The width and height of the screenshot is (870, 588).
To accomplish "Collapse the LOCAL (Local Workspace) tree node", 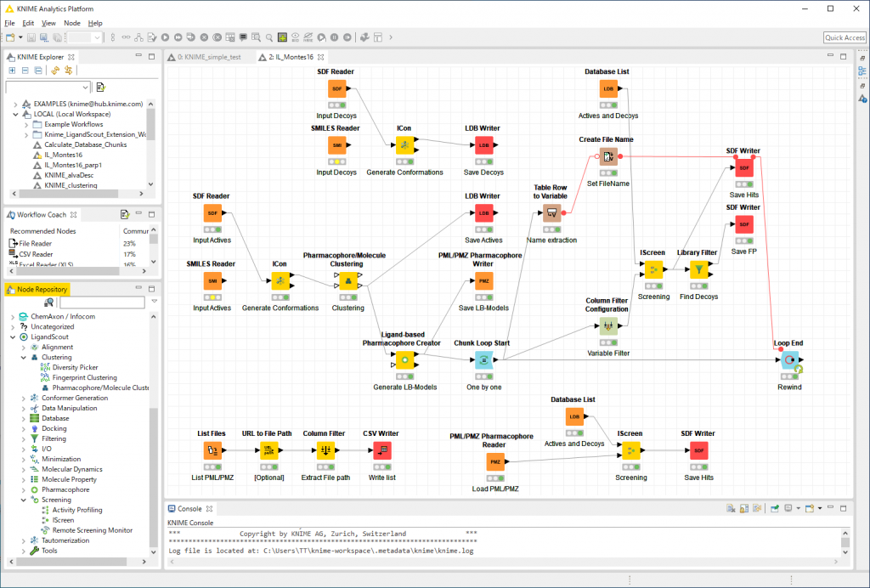I will click(x=15, y=114).
